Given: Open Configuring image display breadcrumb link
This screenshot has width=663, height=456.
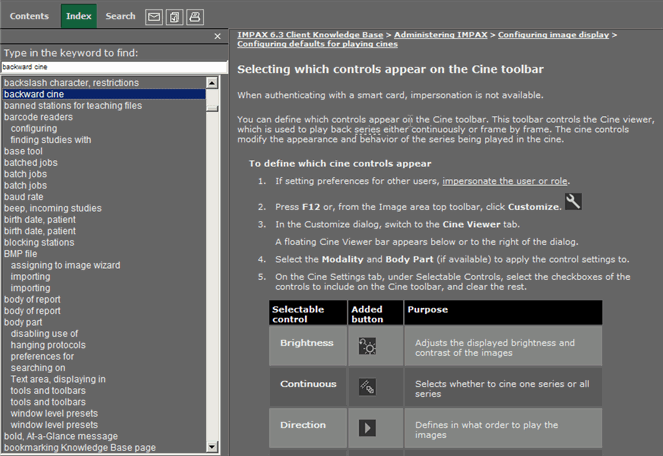Looking at the screenshot, I should click(x=553, y=35).
